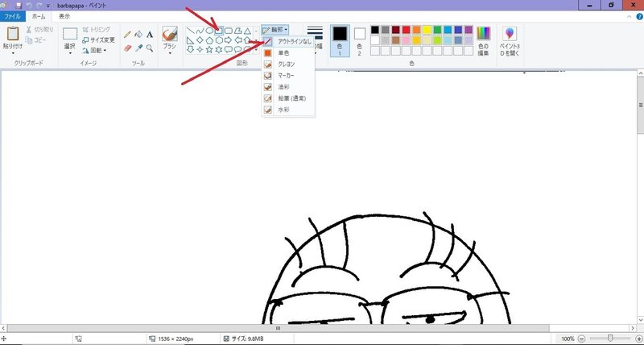
Task: Open Paint help icon
Action: click(639, 17)
